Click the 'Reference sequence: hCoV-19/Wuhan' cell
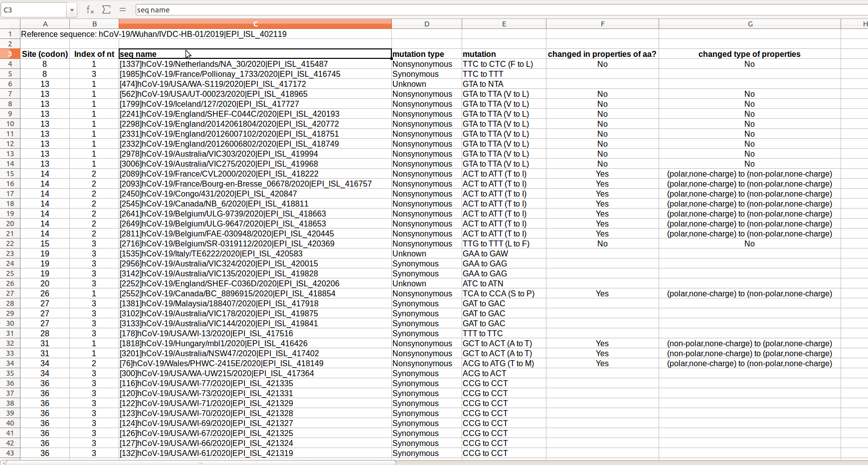Screen dimensions: 868x465 (x=154, y=34)
